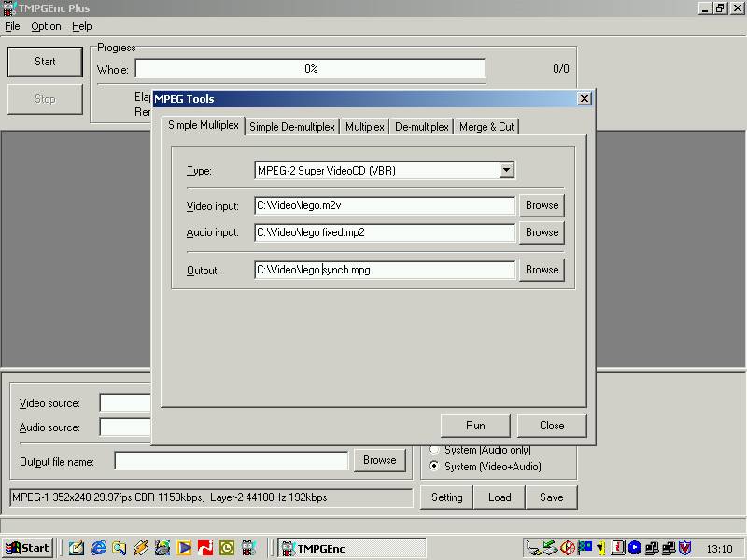This screenshot has width=747, height=560.
Task: Click the blue circle play tray icon
Action: click(x=635, y=548)
